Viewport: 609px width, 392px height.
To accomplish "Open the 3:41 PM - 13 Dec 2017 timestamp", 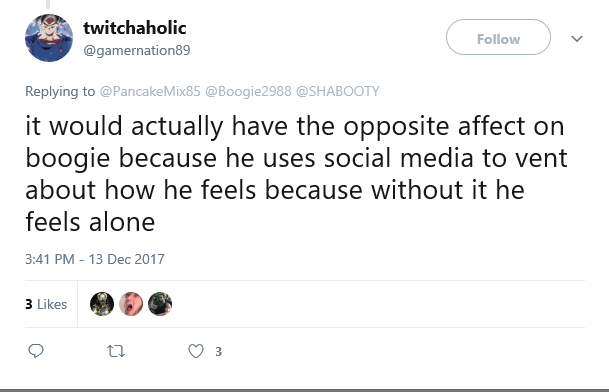I will (95, 259).
